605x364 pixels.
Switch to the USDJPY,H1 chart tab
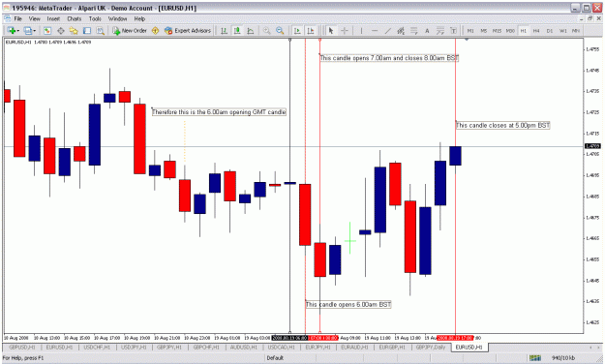pyautogui.click(x=134, y=348)
